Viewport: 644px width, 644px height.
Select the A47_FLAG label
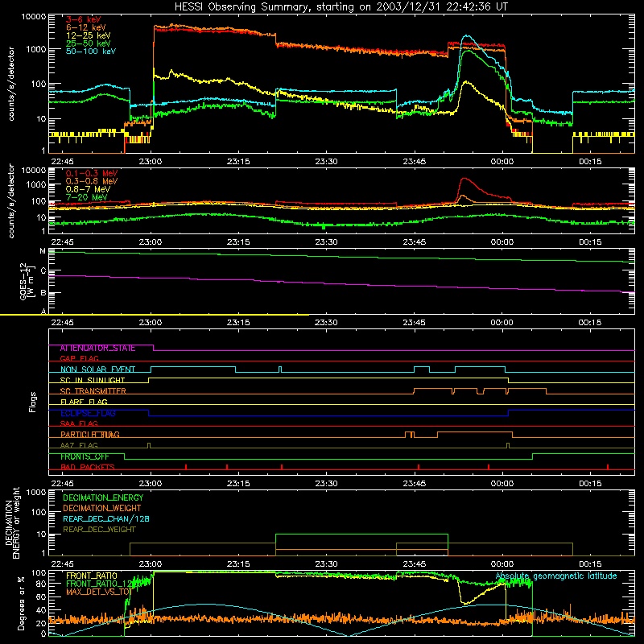coord(79,445)
